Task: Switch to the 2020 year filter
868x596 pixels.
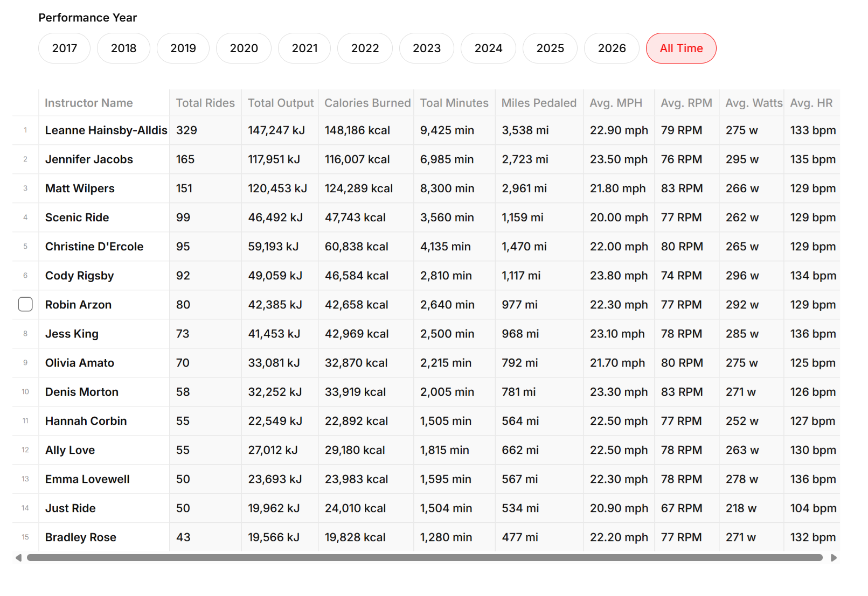Action: (244, 48)
